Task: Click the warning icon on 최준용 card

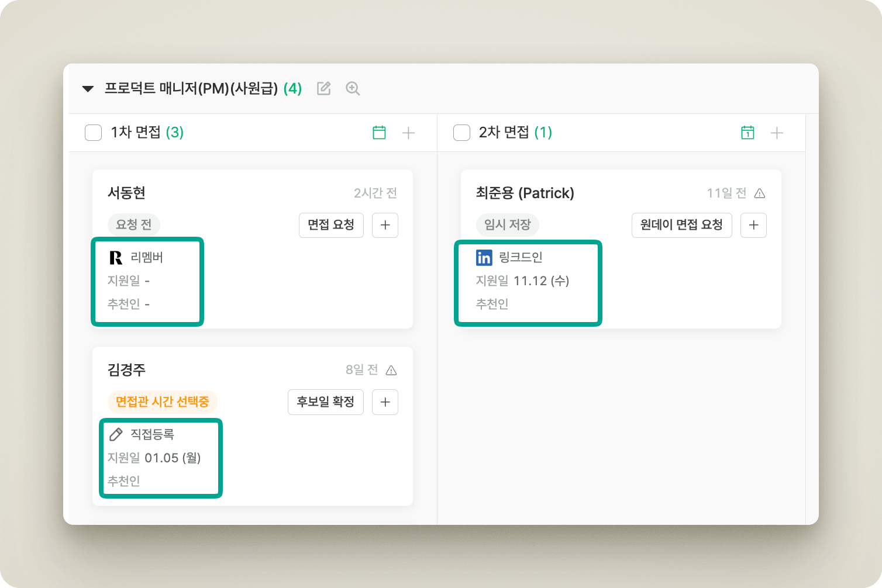Action: (x=760, y=193)
